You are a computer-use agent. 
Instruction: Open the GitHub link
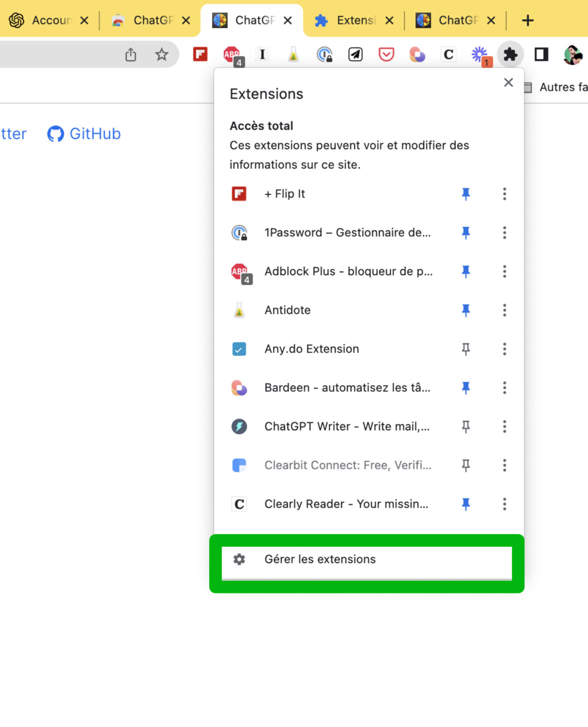pyautogui.click(x=83, y=133)
